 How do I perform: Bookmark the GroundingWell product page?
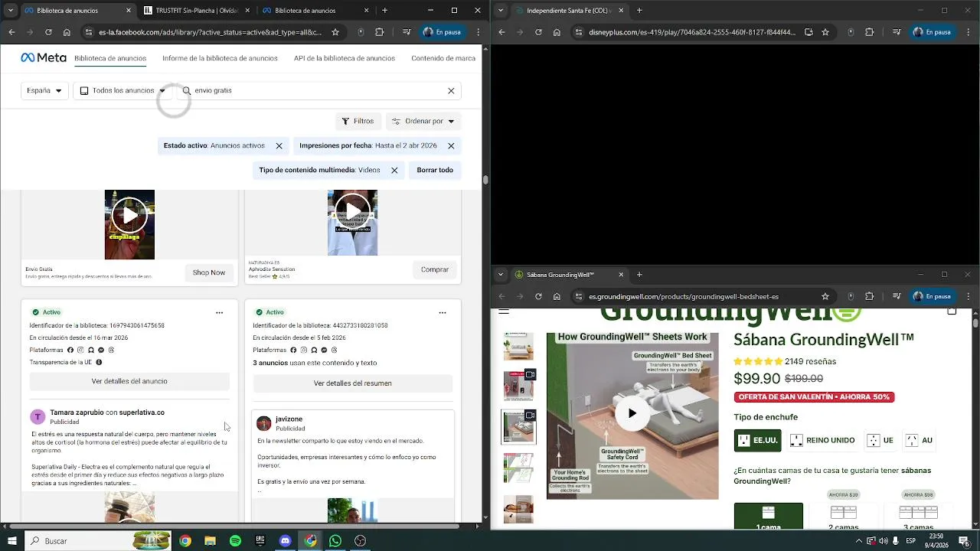pyautogui.click(x=825, y=296)
